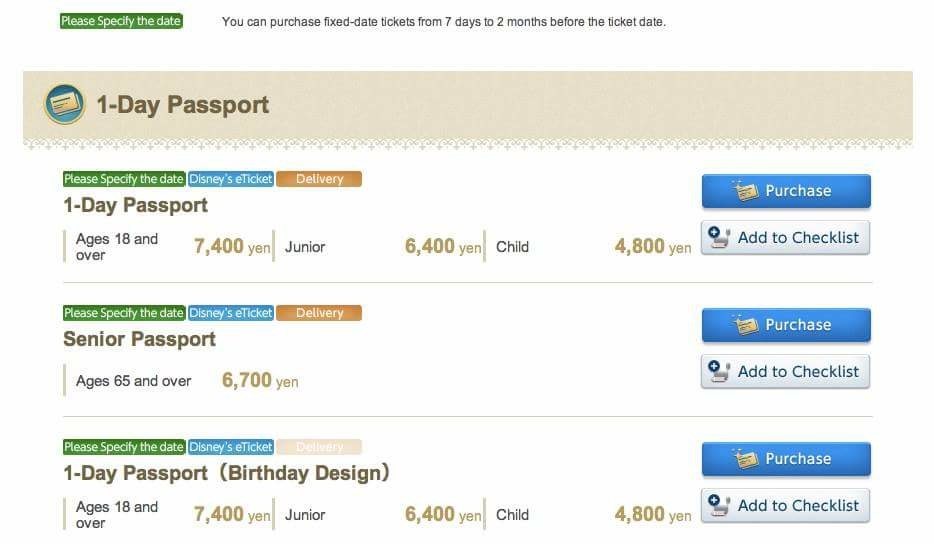Click Disney's eTicket badge under 1-Day Passport
This screenshot has width=934, height=545.
point(231,179)
